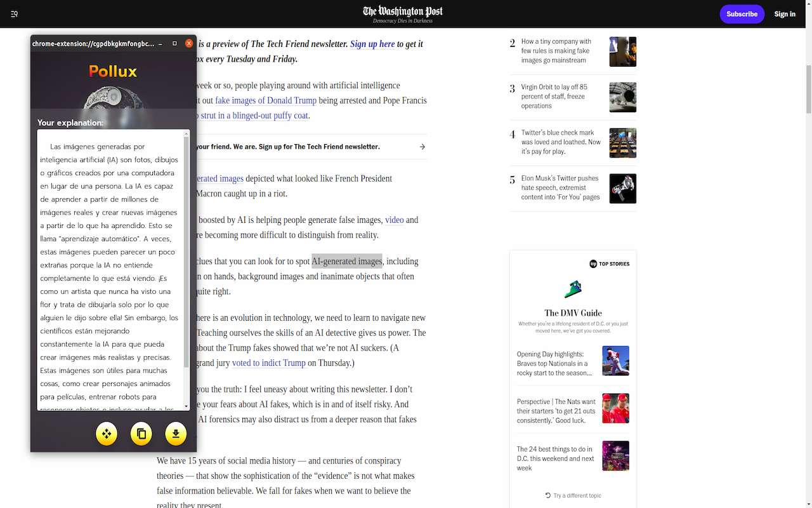Maximize the Pollux extension window
The height and width of the screenshot is (508, 812).
pyautogui.click(x=174, y=44)
